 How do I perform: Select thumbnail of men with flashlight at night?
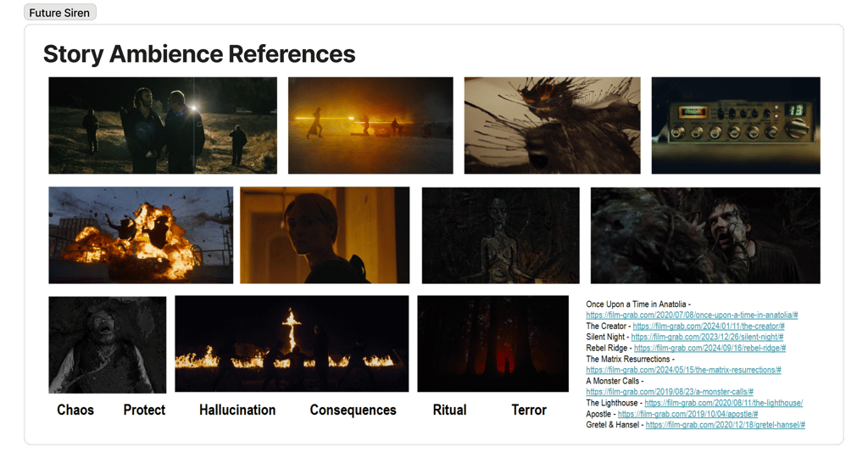tap(163, 126)
